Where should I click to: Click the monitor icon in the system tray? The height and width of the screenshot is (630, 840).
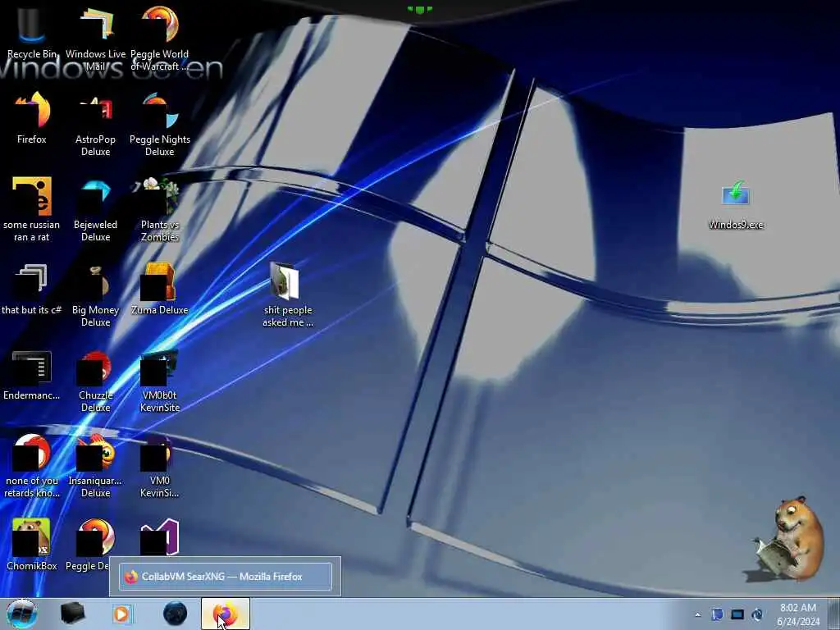click(737, 614)
